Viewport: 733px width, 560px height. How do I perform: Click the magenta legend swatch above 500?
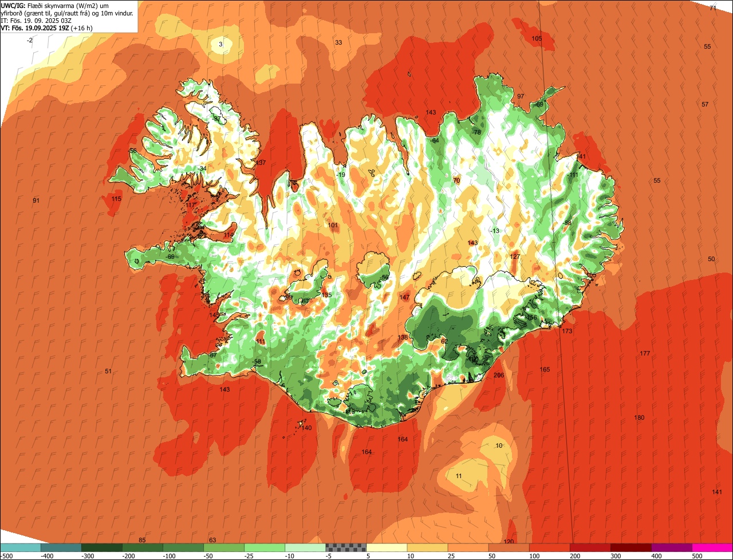coord(712,547)
